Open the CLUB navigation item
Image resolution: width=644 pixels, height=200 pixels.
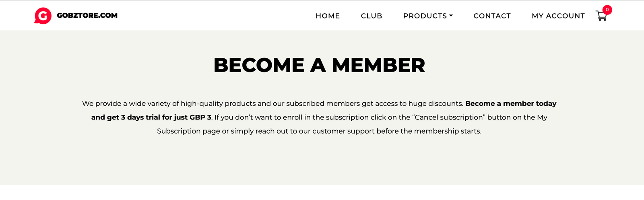click(372, 16)
